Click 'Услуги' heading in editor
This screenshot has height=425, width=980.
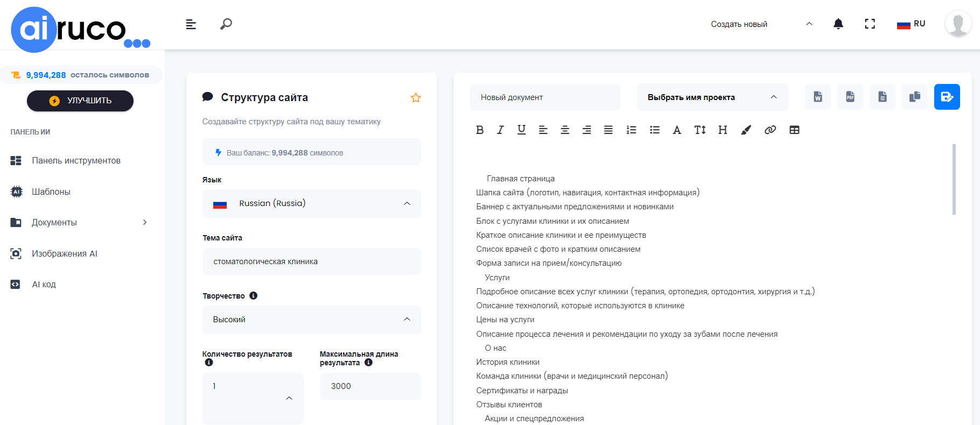[x=497, y=278]
